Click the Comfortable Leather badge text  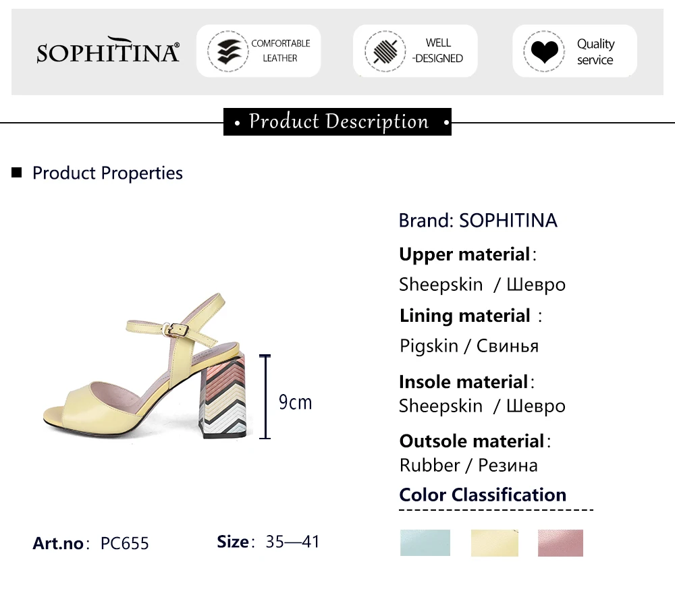(x=280, y=51)
